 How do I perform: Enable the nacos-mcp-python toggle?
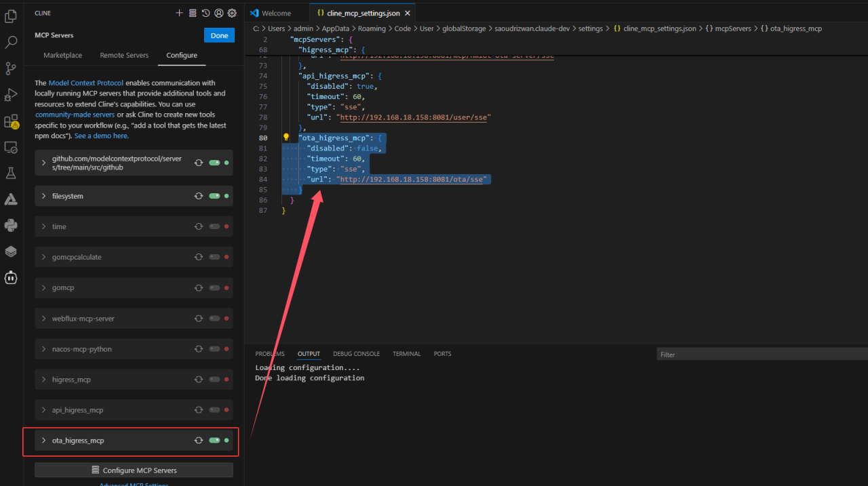(214, 349)
